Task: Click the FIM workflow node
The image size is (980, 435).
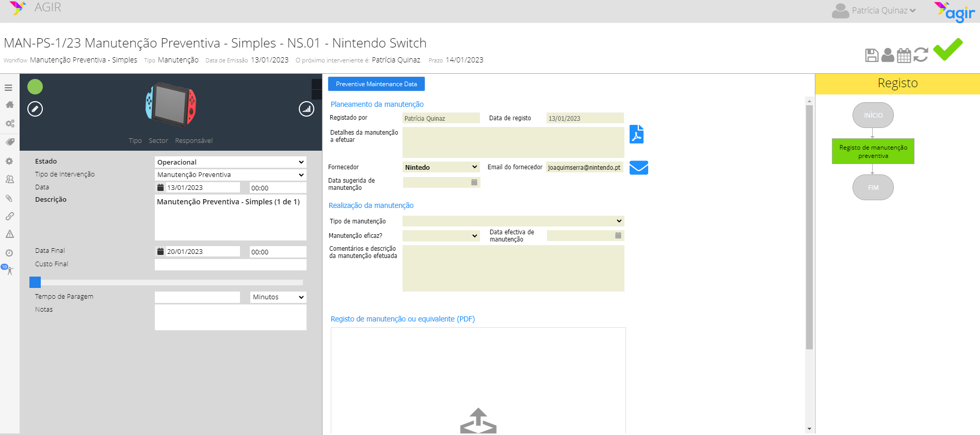Action: click(x=873, y=187)
